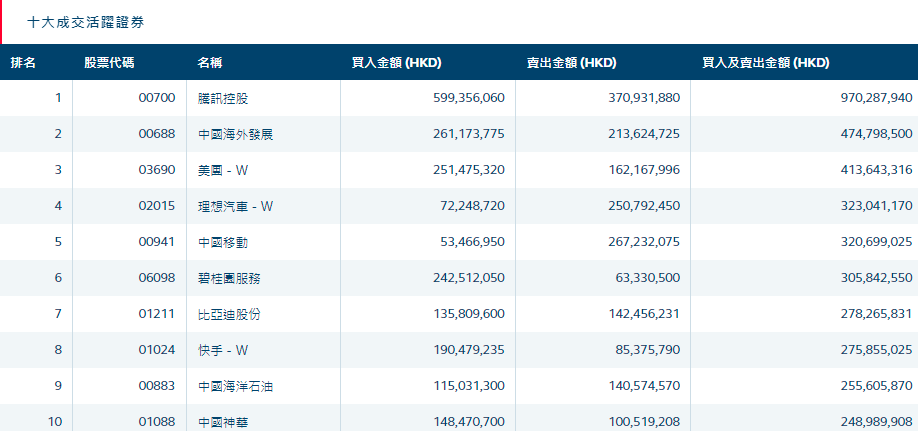Select the name 理想汽車 - W
The image size is (918, 431).
(x=235, y=206)
